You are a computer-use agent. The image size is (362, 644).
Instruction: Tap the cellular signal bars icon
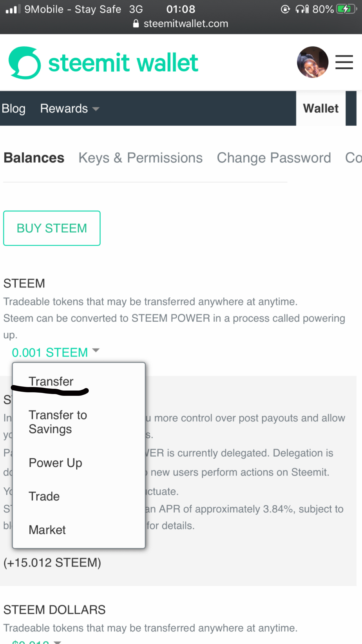pos(13,9)
